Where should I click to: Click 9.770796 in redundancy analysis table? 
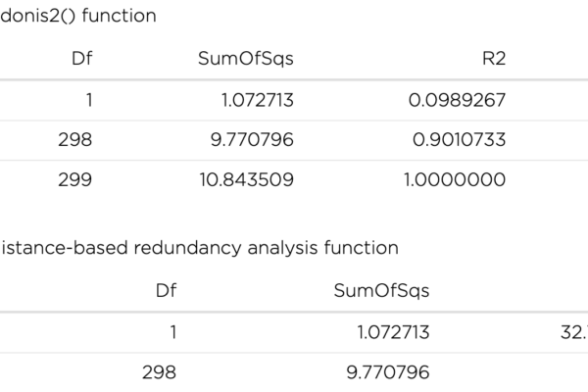[388, 372]
